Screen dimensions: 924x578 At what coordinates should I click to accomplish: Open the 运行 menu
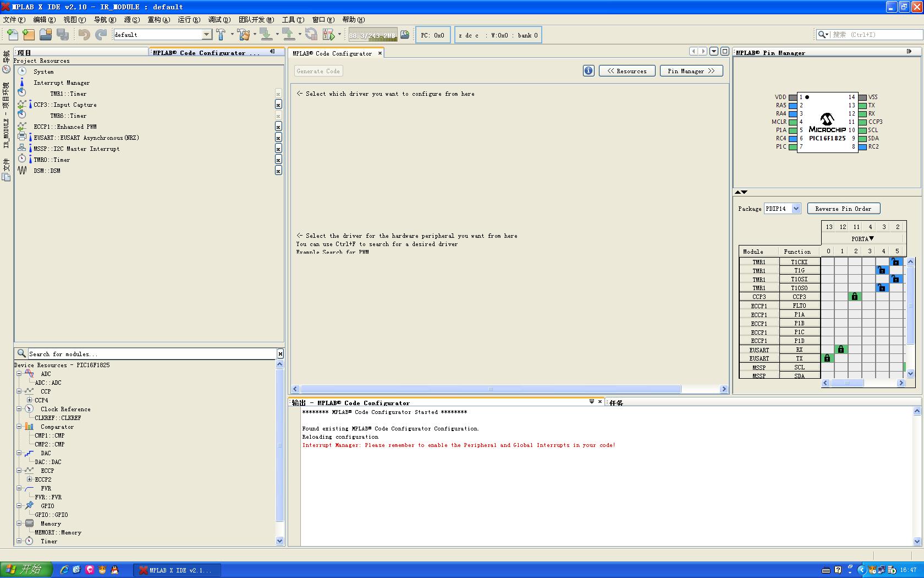pos(189,19)
